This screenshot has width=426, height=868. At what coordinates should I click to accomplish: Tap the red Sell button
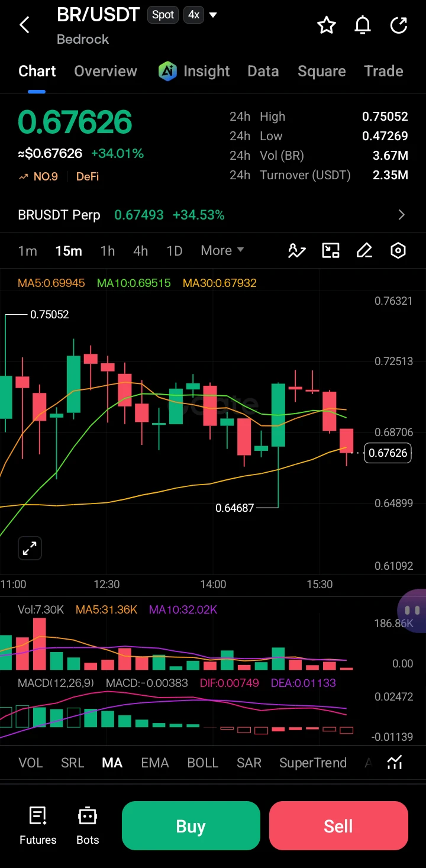pos(338,826)
